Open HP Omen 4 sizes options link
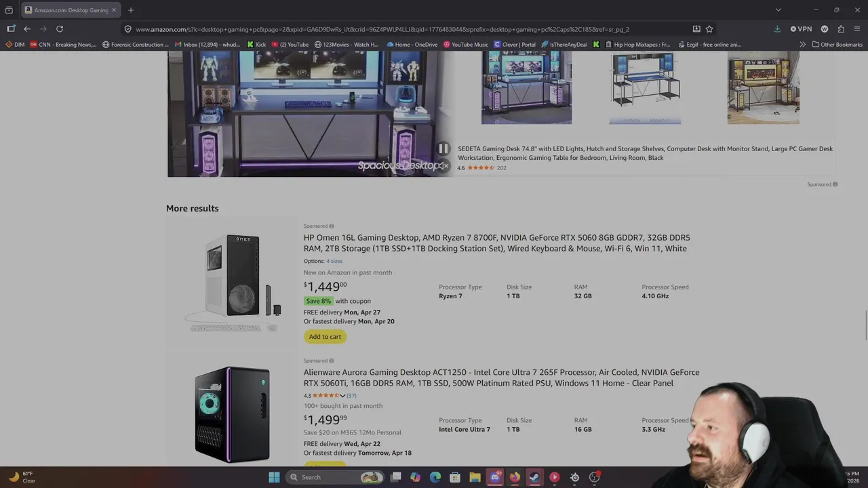This screenshot has height=488, width=868. [334, 261]
